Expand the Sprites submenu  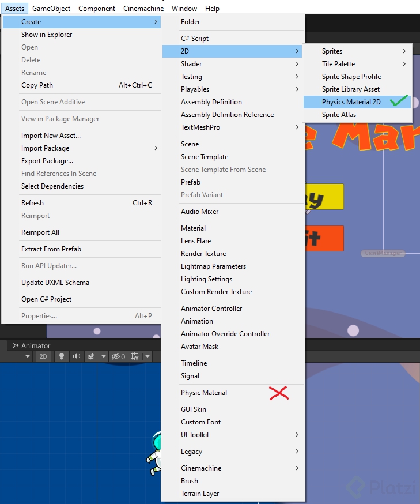coord(357,51)
